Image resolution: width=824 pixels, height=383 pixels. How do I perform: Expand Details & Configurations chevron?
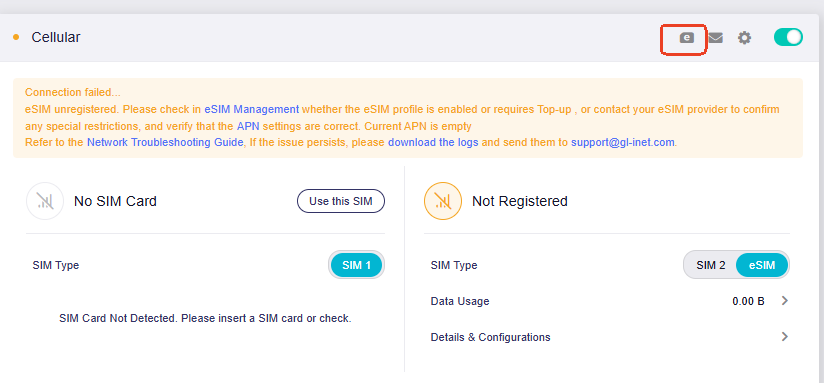785,337
